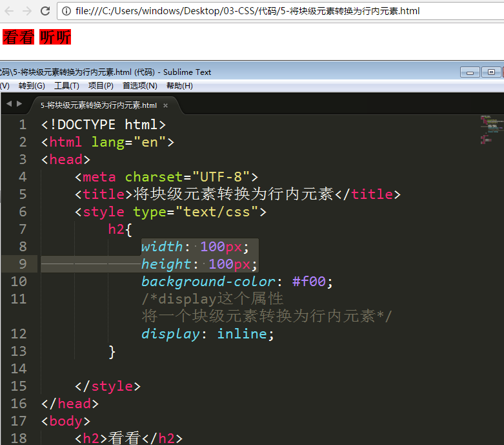Click the browser back arrow
This screenshot has height=445, width=504.
[9, 11]
